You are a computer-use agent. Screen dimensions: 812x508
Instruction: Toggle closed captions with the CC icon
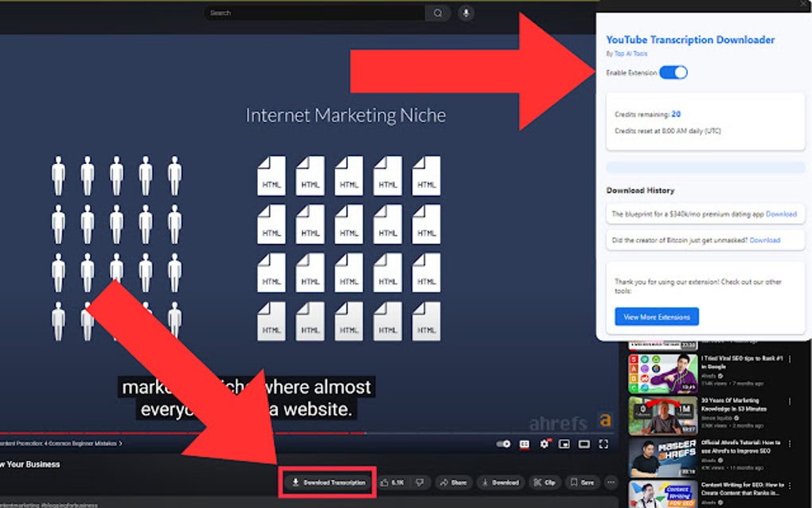[522, 444]
